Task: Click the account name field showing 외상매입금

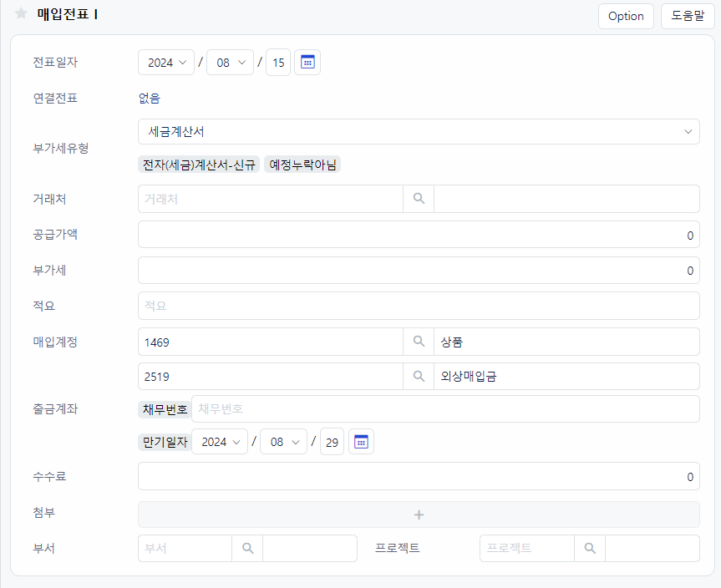Action: point(566,376)
